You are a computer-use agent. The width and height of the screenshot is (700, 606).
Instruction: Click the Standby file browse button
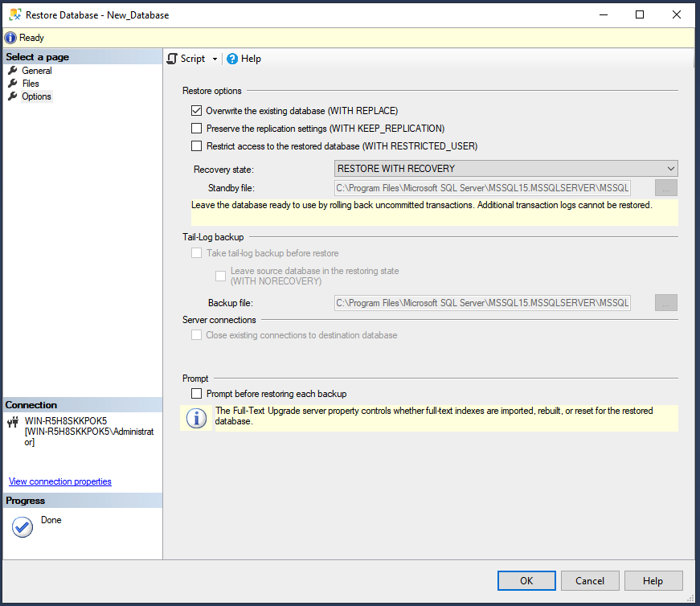pos(666,187)
